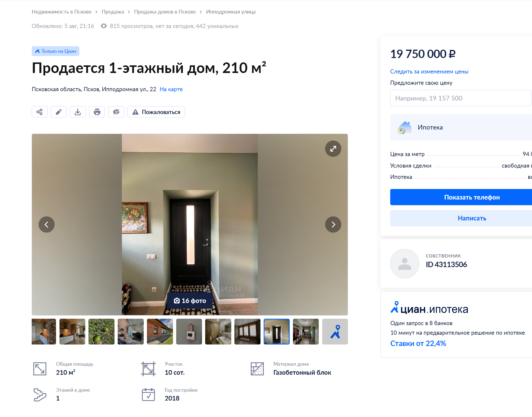This screenshot has width=532, height=417.
Task: Click the offer price input field
Action: pyautogui.click(x=461, y=98)
